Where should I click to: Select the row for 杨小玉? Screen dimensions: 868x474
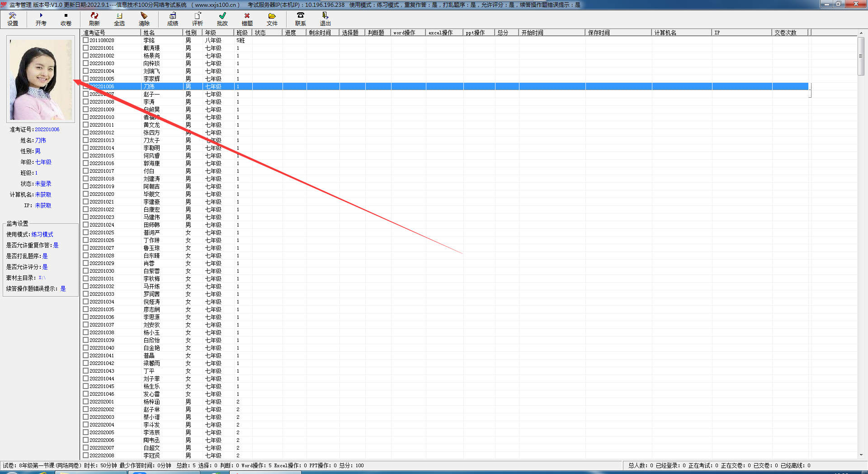click(x=445, y=332)
